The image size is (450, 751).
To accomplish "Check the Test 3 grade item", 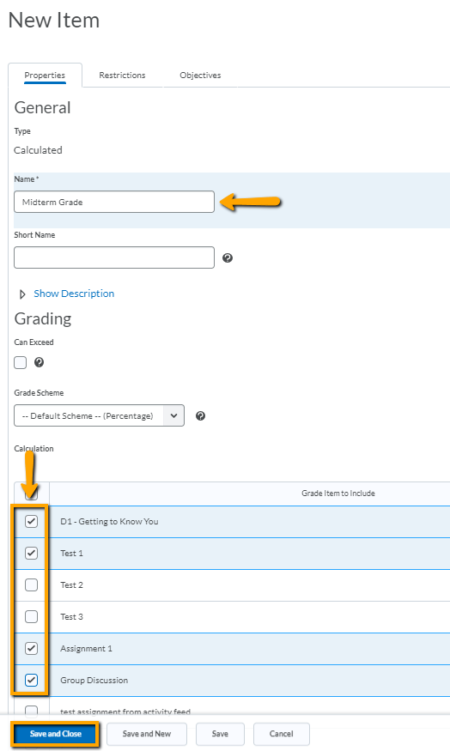I will coord(31,616).
